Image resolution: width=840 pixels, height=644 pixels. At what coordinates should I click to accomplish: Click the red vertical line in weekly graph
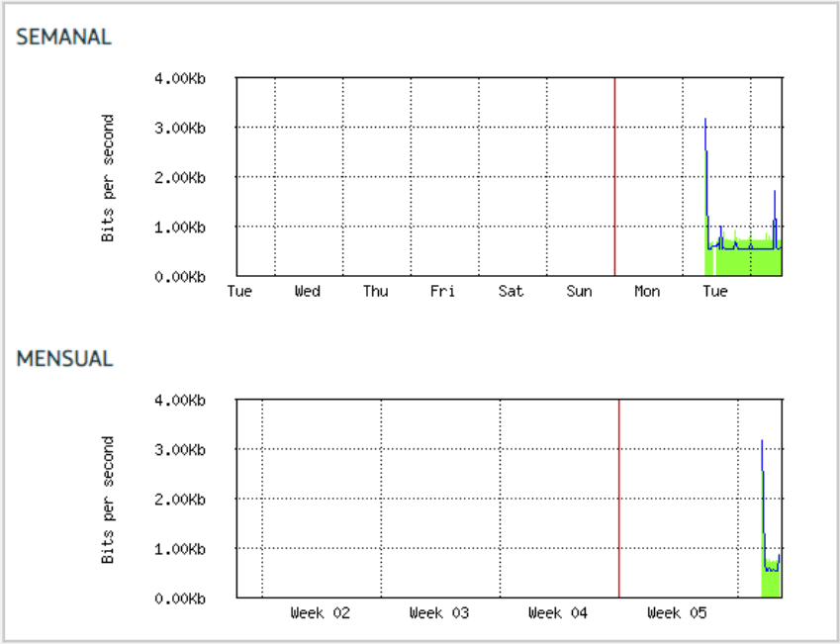coord(614,176)
